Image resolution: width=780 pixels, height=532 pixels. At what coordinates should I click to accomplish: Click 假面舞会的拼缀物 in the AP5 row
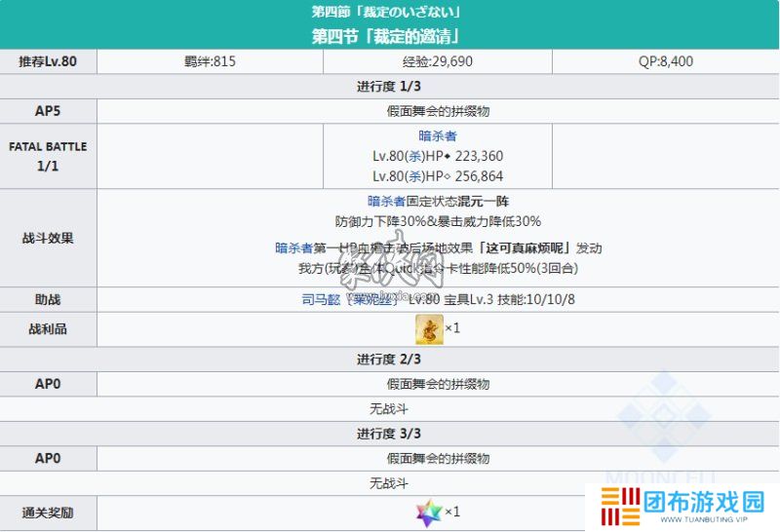(438, 111)
